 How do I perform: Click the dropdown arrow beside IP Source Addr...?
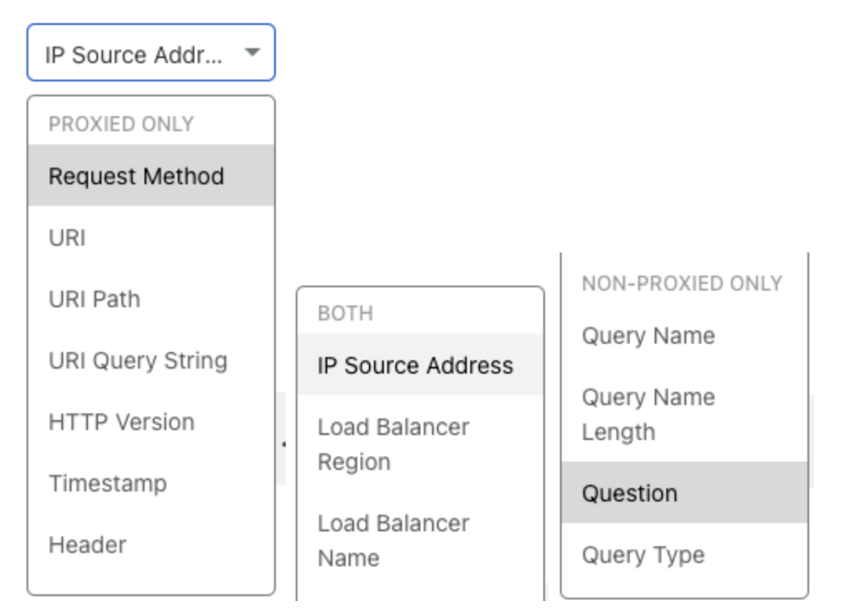(x=253, y=53)
